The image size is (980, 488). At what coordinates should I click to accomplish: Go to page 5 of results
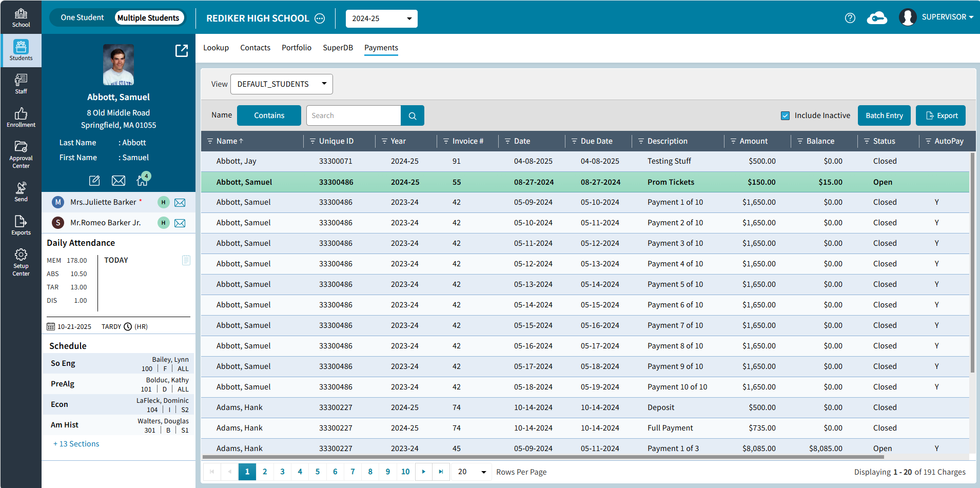click(318, 472)
